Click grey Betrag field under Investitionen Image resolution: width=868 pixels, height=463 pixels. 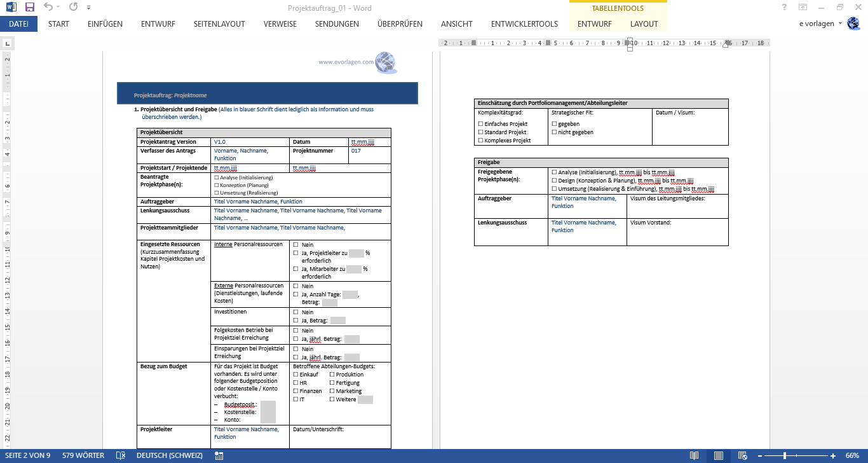pos(338,321)
